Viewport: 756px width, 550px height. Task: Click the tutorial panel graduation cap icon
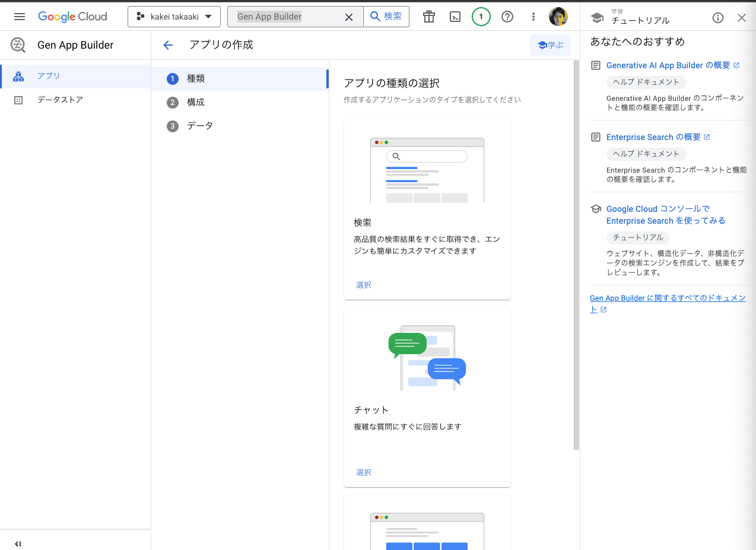(598, 18)
